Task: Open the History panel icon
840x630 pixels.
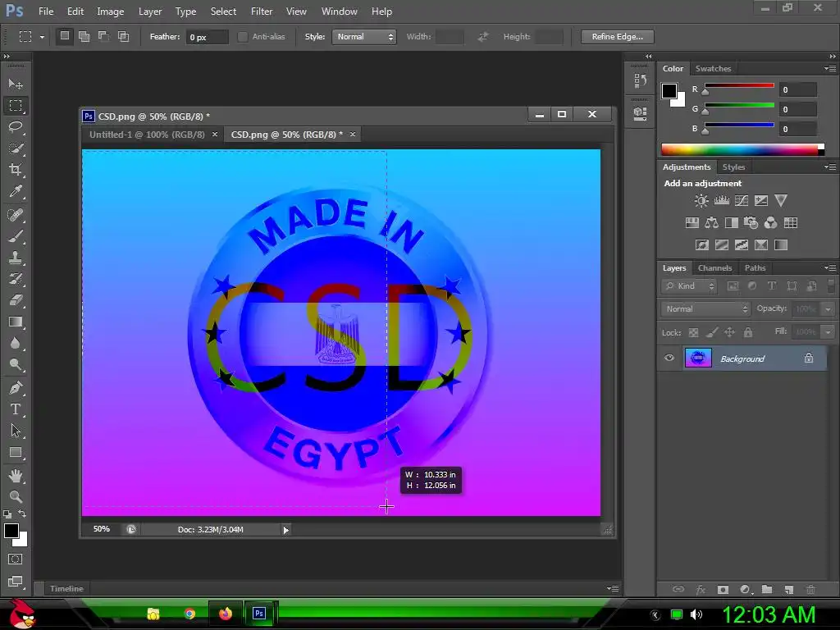Action: pyautogui.click(x=640, y=81)
